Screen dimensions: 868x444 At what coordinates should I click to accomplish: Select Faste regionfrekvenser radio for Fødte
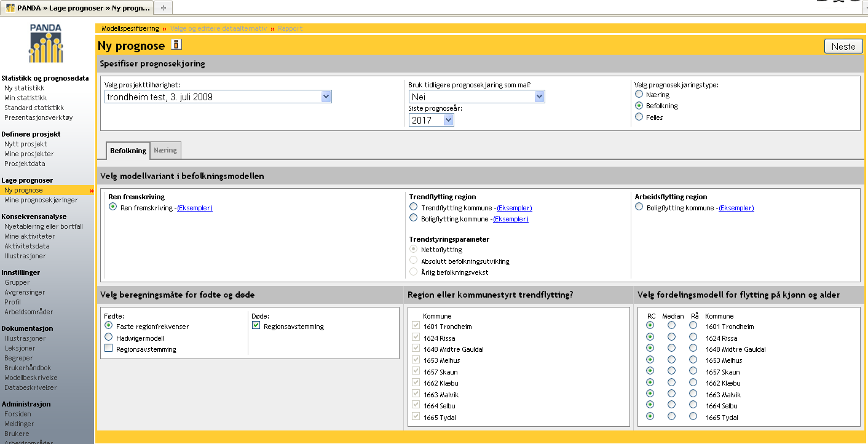108,325
